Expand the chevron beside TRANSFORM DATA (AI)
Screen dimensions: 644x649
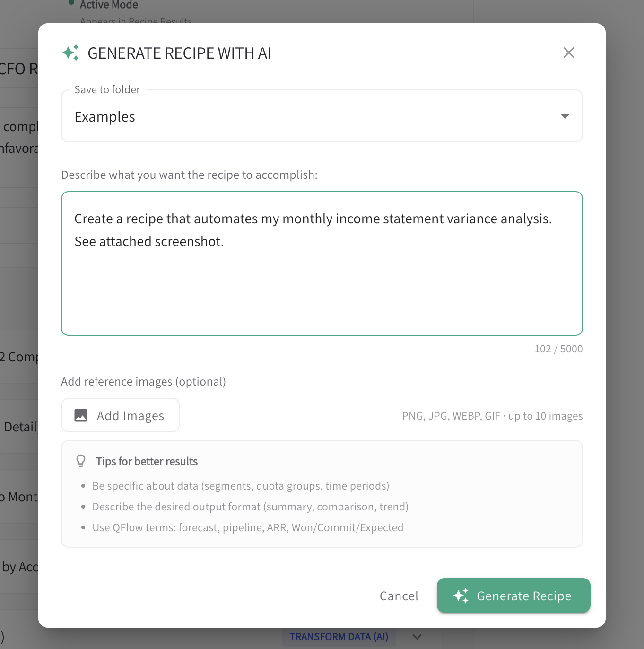pos(417,637)
